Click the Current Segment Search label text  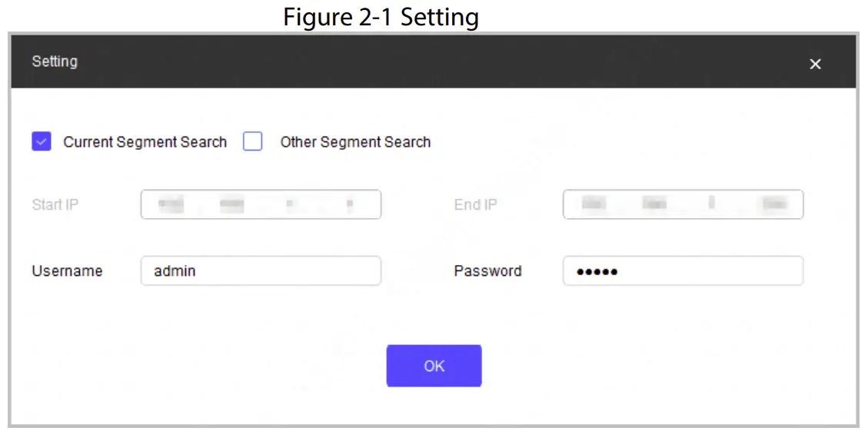pos(145,142)
